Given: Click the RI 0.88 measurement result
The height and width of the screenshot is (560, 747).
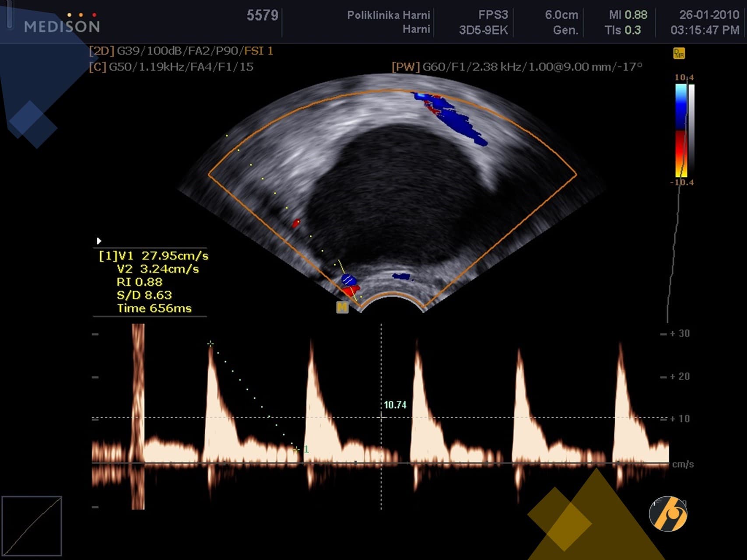Looking at the screenshot, I should 139,282.
